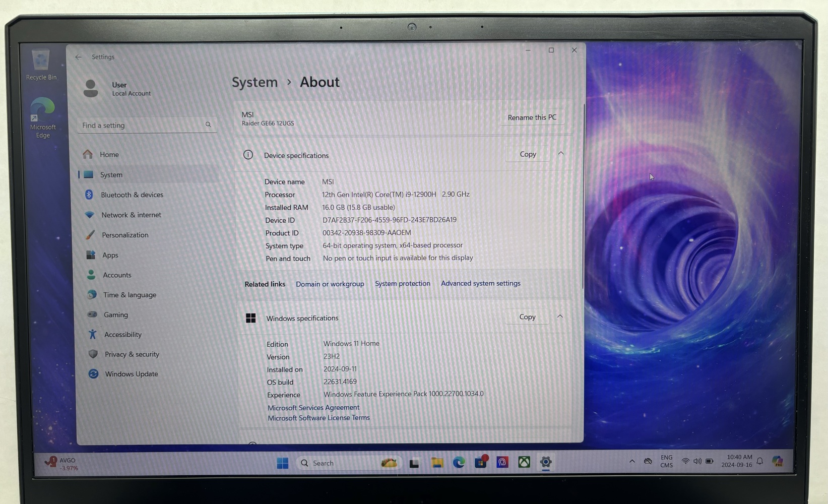Click the Settings gear on the taskbar
Image resolution: width=828 pixels, height=504 pixels.
[546, 462]
